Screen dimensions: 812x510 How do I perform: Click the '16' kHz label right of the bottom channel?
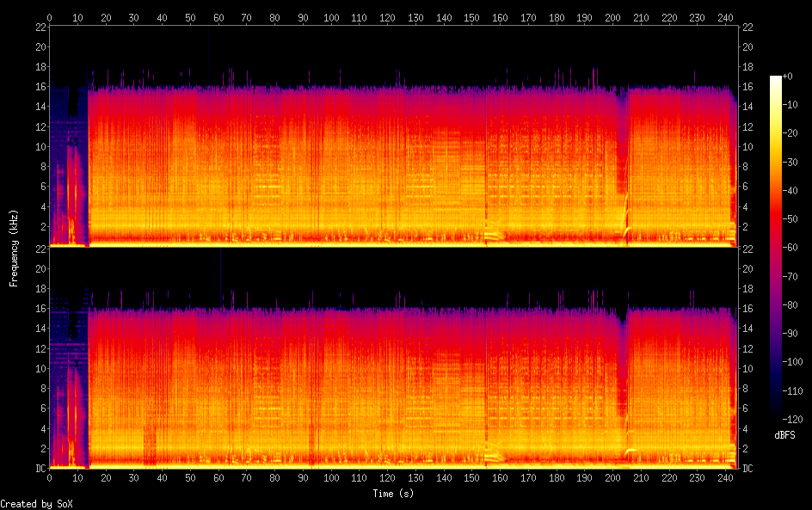click(x=748, y=309)
